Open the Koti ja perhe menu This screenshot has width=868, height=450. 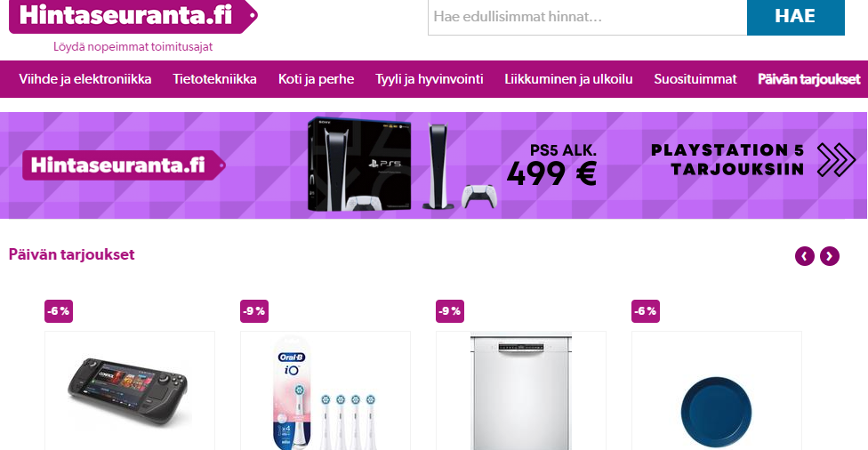(316, 79)
